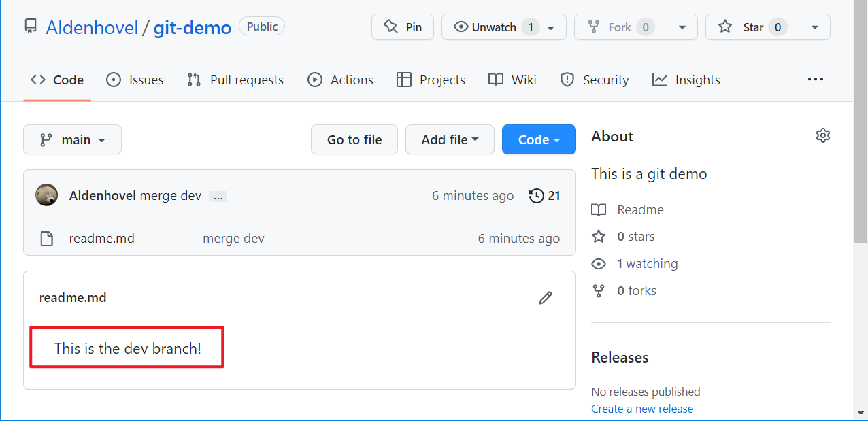This screenshot has width=868, height=421.
Task: Click the page vertical scrollbar
Action: [x=861, y=122]
